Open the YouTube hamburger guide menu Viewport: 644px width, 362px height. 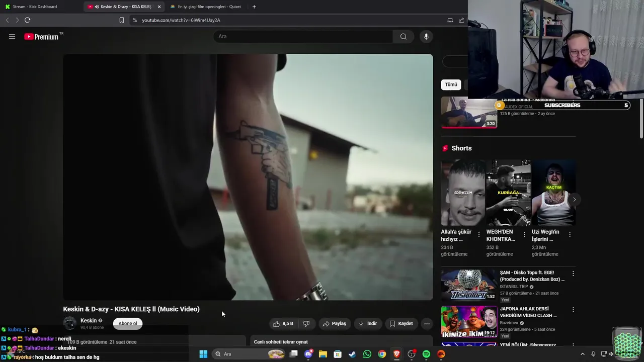pyautogui.click(x=12, y=36)
